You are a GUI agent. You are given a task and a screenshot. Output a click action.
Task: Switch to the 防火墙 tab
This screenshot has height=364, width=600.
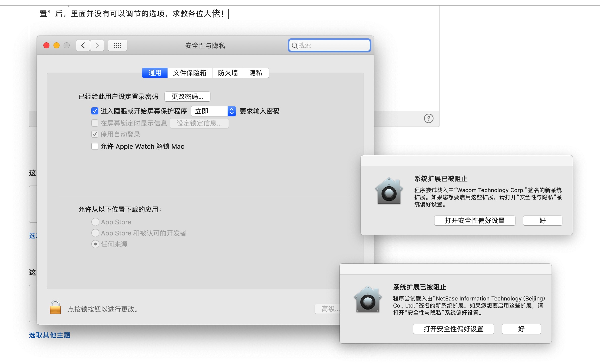[x=228, y=73]
